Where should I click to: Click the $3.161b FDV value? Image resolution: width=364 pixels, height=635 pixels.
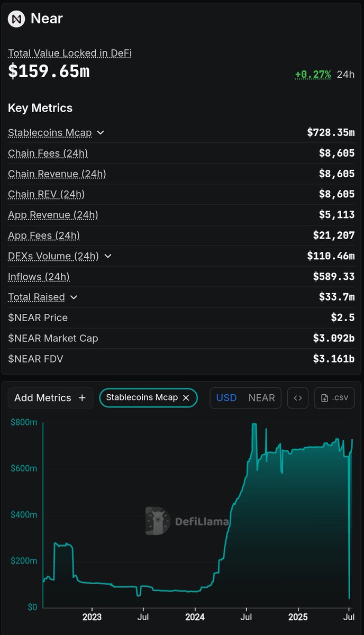point(334,359)
